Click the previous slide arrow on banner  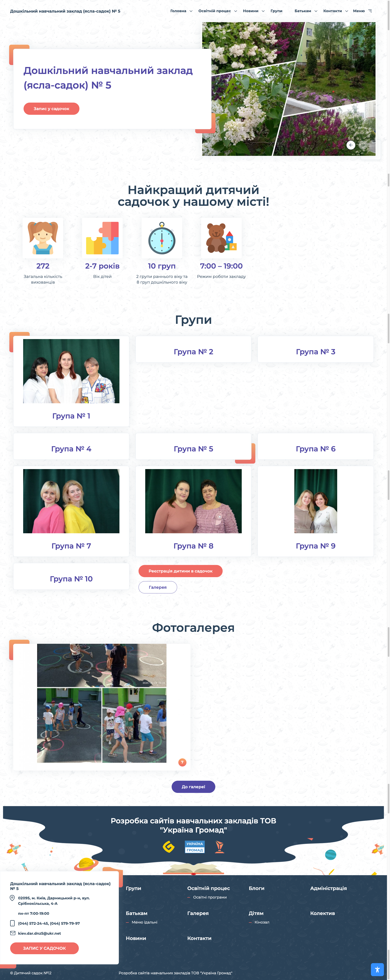351,145
